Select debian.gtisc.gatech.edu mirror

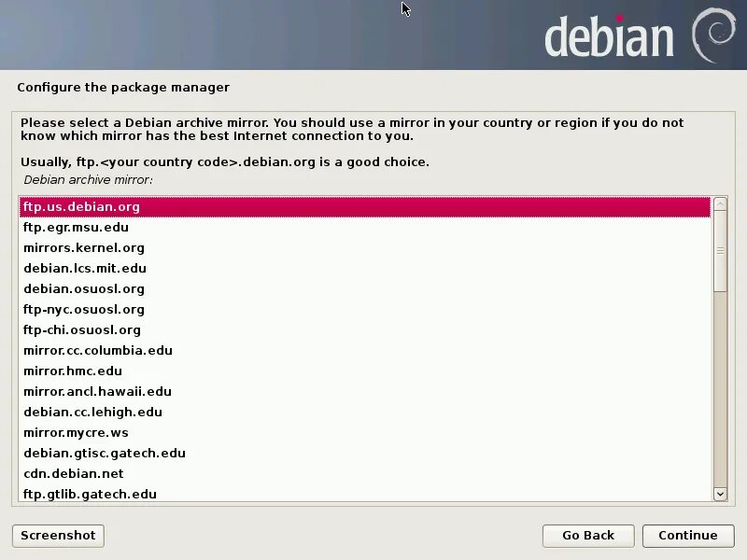coord(365,453)
